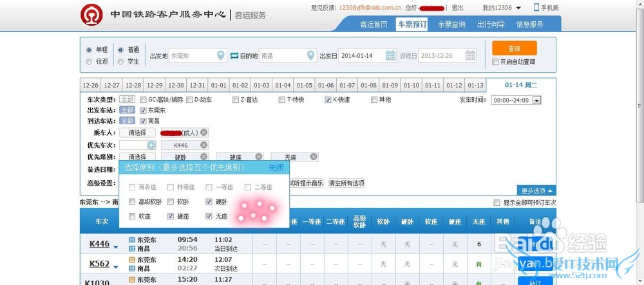Remove 硬卧 from priority seat tags
This screenshot has width=644, height=285.
pos(204,156)
